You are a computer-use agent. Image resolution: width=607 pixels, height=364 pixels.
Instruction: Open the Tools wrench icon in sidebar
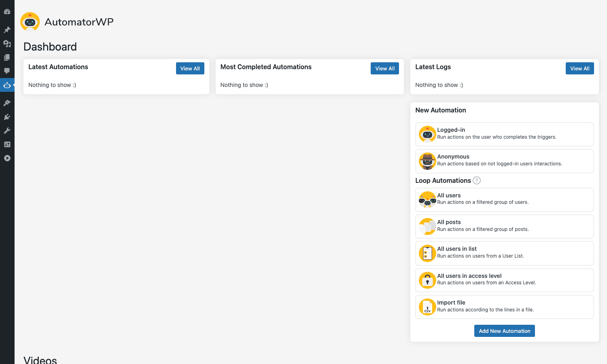(x=7, y=131)
